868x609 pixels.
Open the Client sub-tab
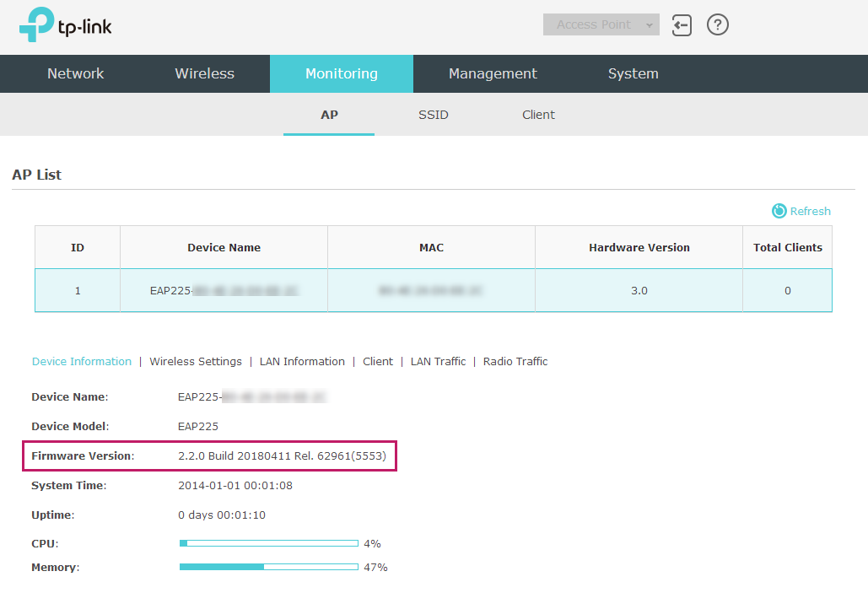pyautogui.click(x=538, y=115)
